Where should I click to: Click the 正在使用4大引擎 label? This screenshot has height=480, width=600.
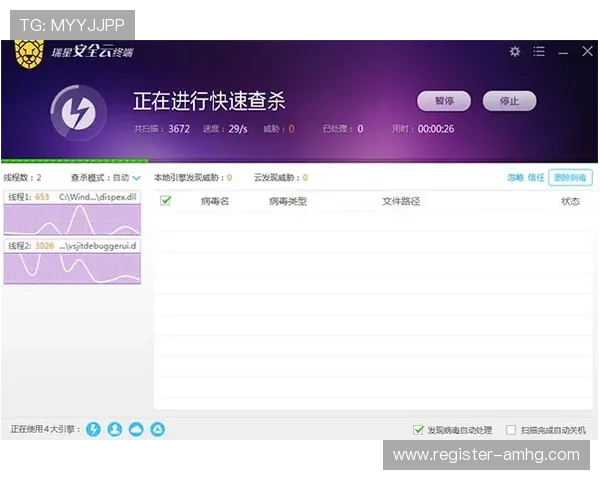point(45,429)
